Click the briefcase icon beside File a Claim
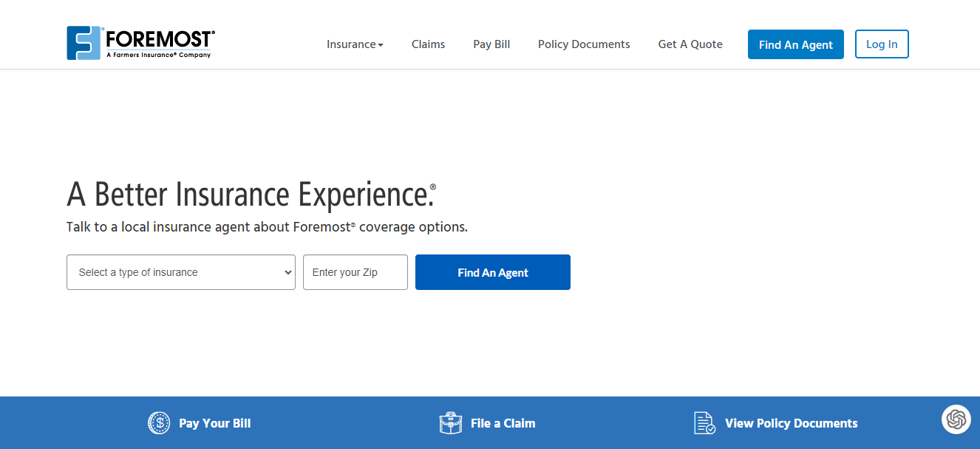The height and width of the screenshot is (449, 980). coord(450,423)
